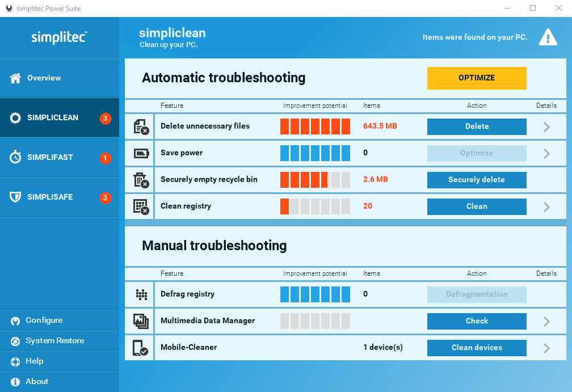This screenshot has width=572, height=392.
Task: Expand details for Delete unnecessary files
Action: pyautogui.click(x=546, y=127)
